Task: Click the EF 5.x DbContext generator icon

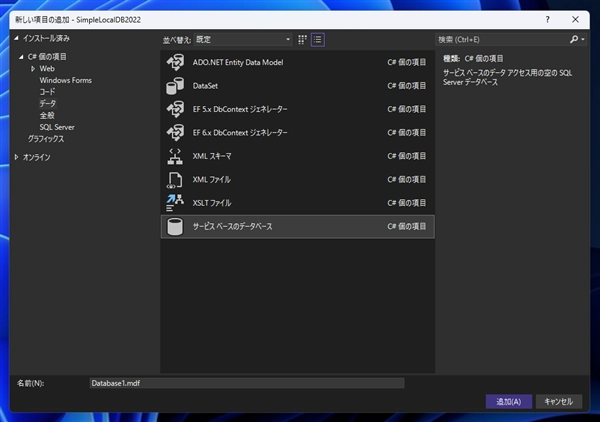Action: coord(175,109)
